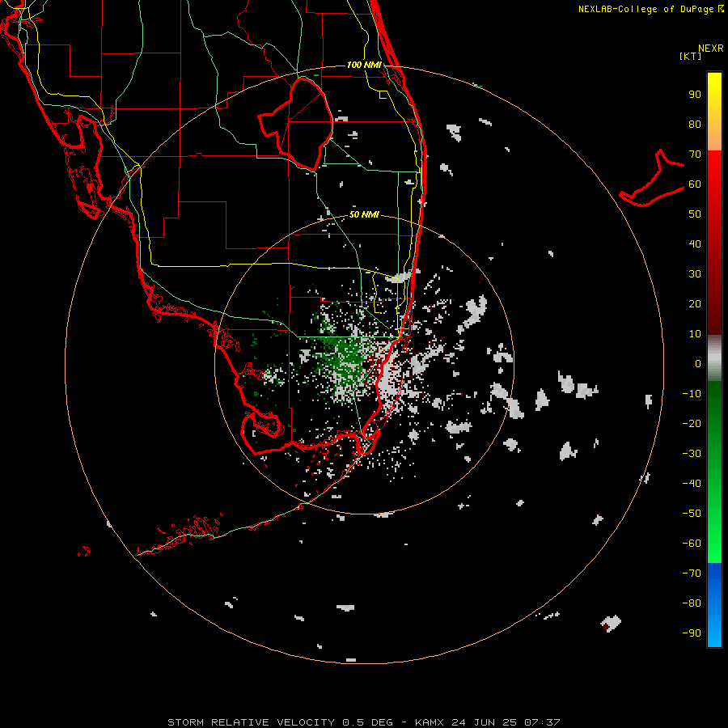The image size is (728, 728).
Task: Click the NEXR label above the color scale
Action: coord(711,49)
